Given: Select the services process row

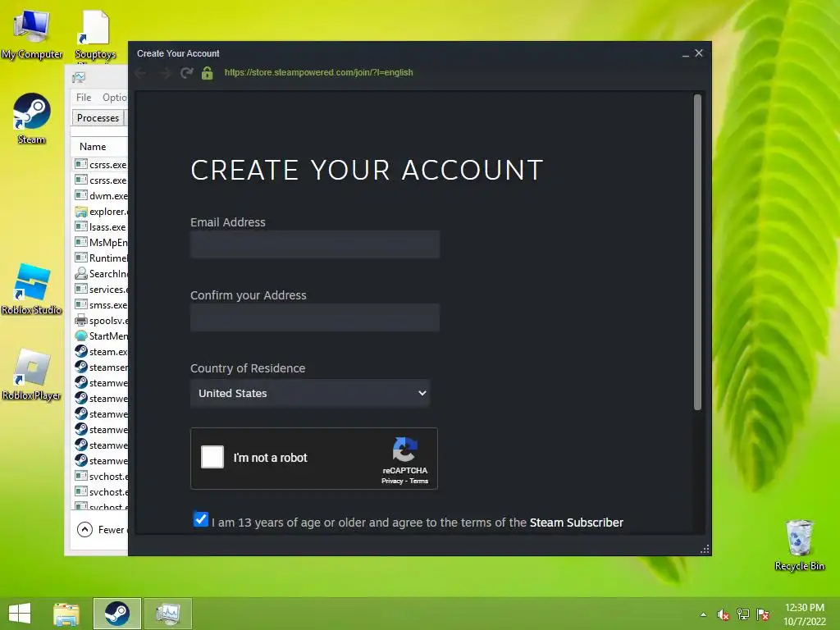Looking at the screenshot, I should (99, 290).
